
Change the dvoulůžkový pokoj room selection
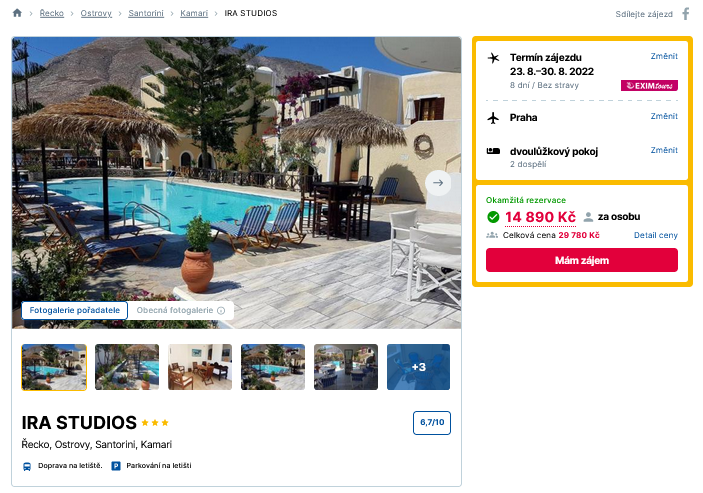click(x=664, y=150)
